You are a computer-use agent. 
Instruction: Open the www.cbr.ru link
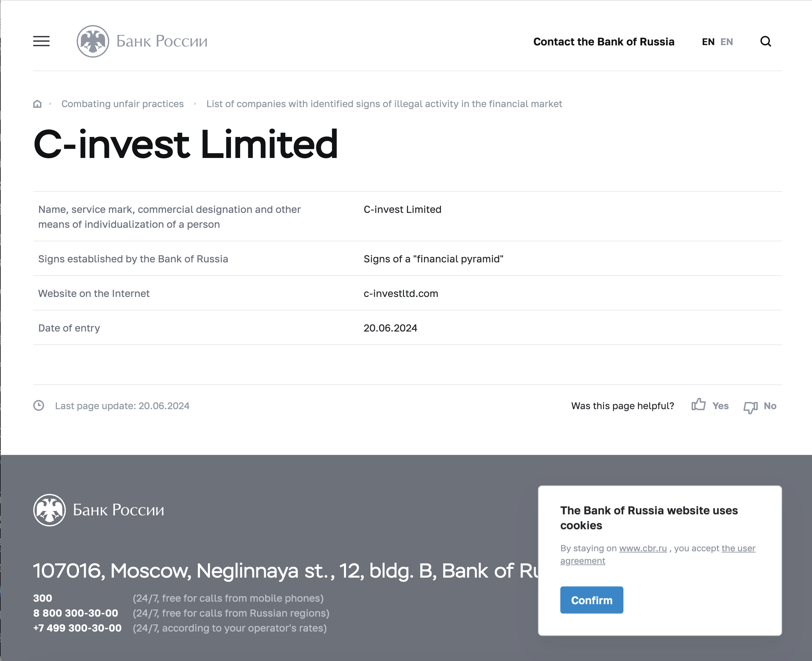pos(643,548)
